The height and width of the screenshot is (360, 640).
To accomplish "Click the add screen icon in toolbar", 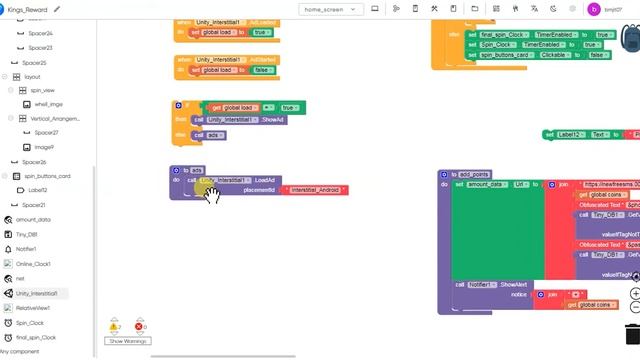I will 396,9.
